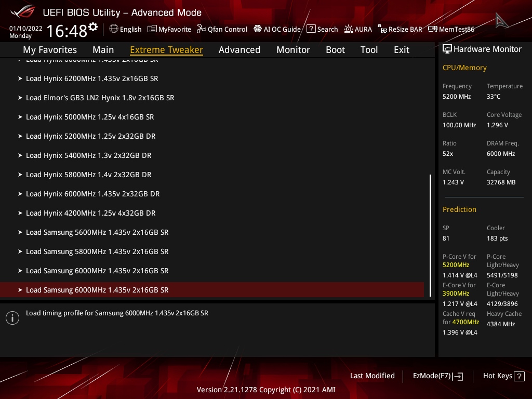This screenshot has width=532, height=399.
Task: Expand Load Hynix 5800MHz 1.4v 2x32GB DR
Action: pyautogui.click(x=212, y=175)
